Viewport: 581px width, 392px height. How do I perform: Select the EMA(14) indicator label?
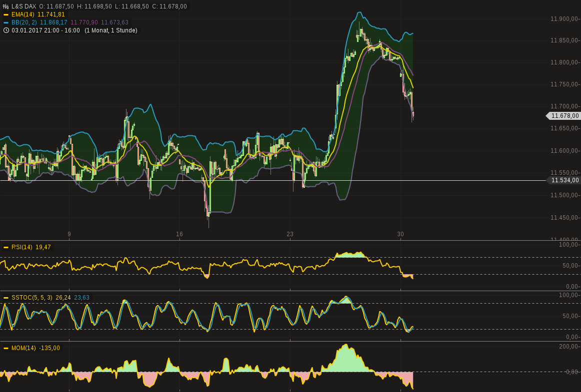click(x=23, y=14)
